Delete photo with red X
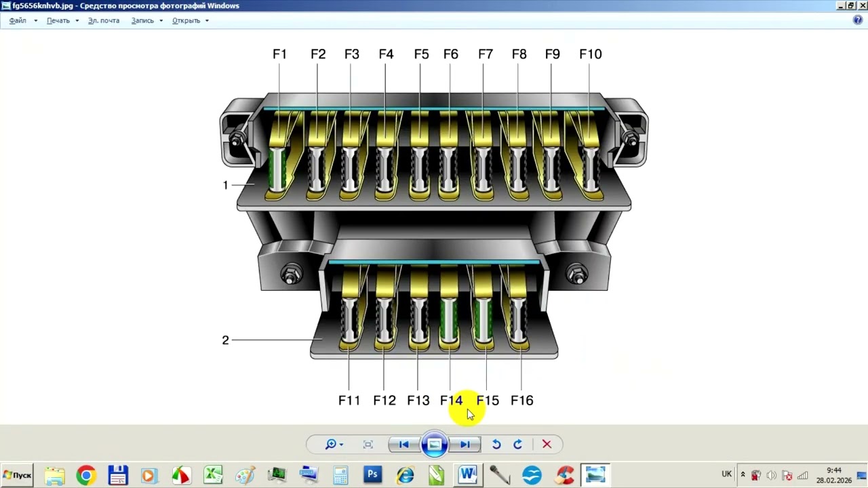 click(x=547, y=445)
